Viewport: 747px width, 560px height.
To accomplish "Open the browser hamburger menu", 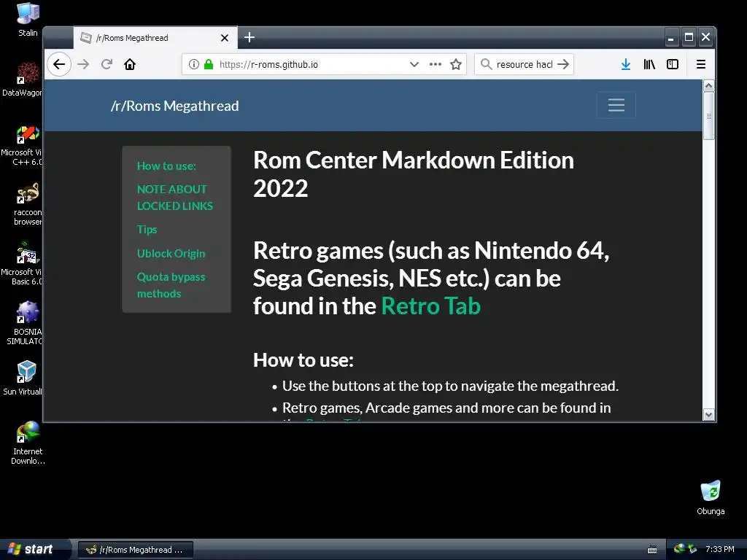I will 701,64.
